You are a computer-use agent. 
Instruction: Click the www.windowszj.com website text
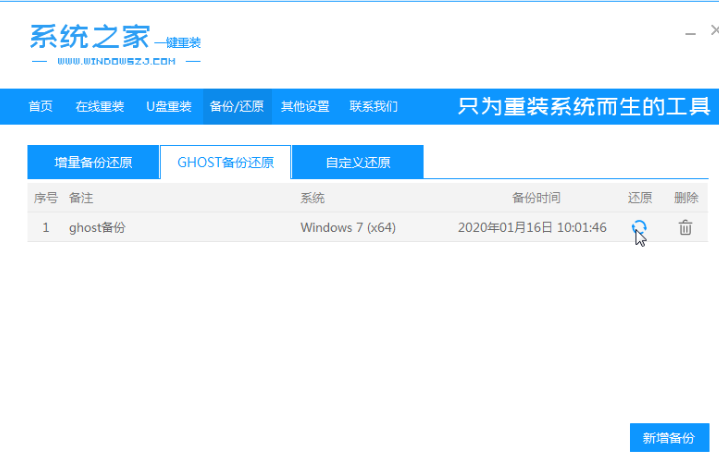pyautogui.click(x=116, y=61)
